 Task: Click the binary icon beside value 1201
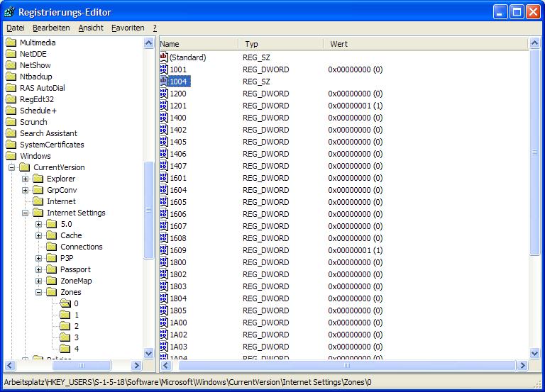164,106
